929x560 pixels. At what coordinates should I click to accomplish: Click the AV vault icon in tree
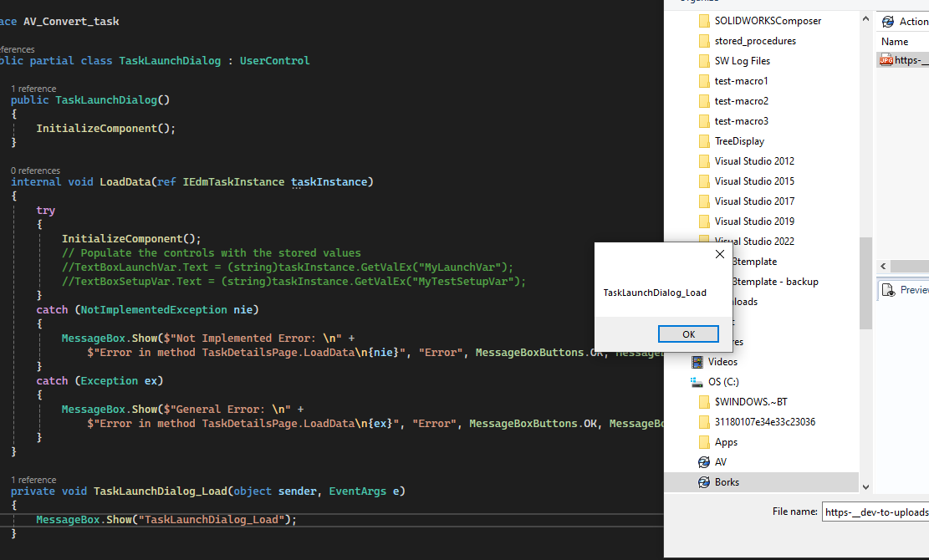[x=704, y=462]
